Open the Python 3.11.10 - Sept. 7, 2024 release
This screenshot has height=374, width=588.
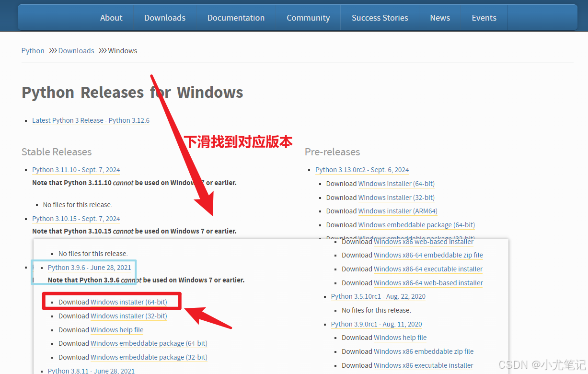click(76, 170)
